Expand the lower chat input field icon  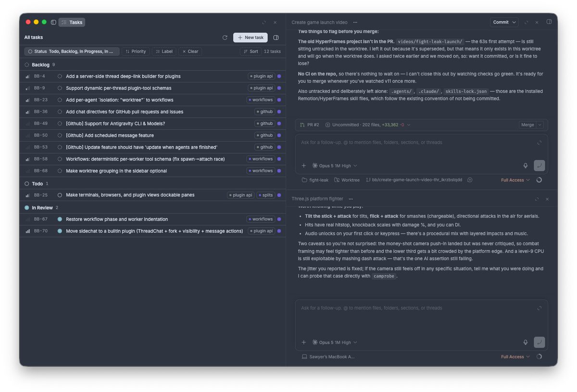point(539,308)
